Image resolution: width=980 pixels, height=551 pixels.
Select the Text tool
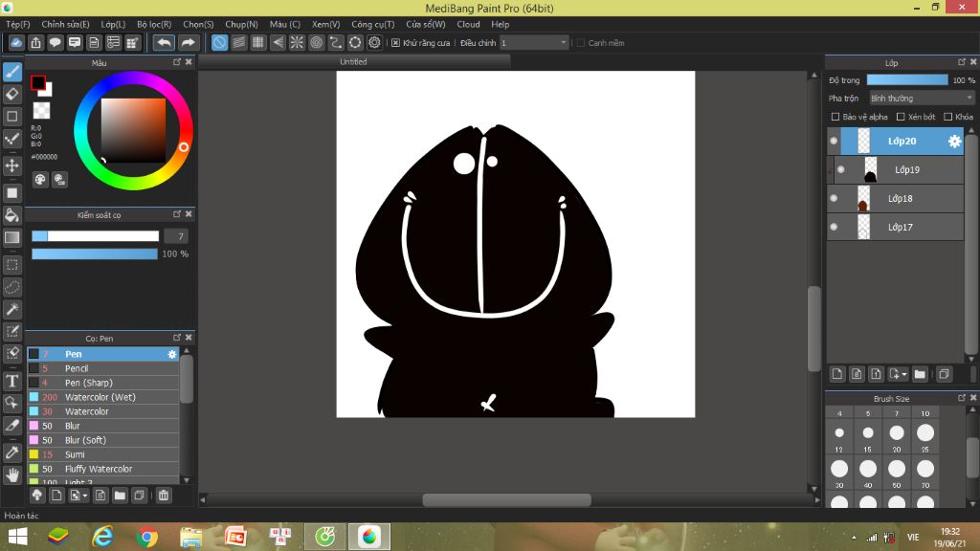[x=12, y=381]
